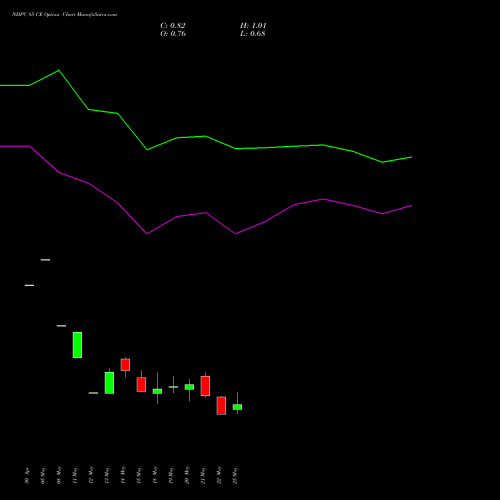Click the green candle above 20 May
The height and width of the screenshot is (500, 500).
189,387
